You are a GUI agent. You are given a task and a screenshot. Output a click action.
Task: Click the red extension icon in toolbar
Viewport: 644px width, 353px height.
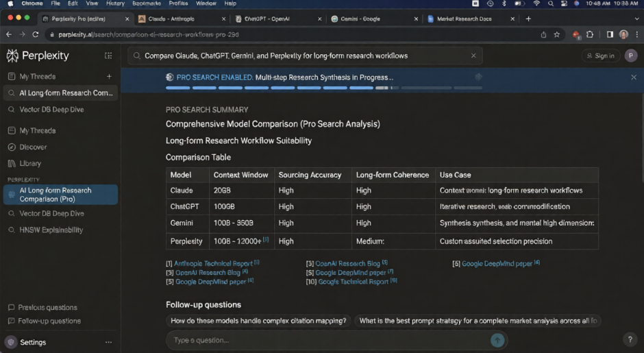576,35
